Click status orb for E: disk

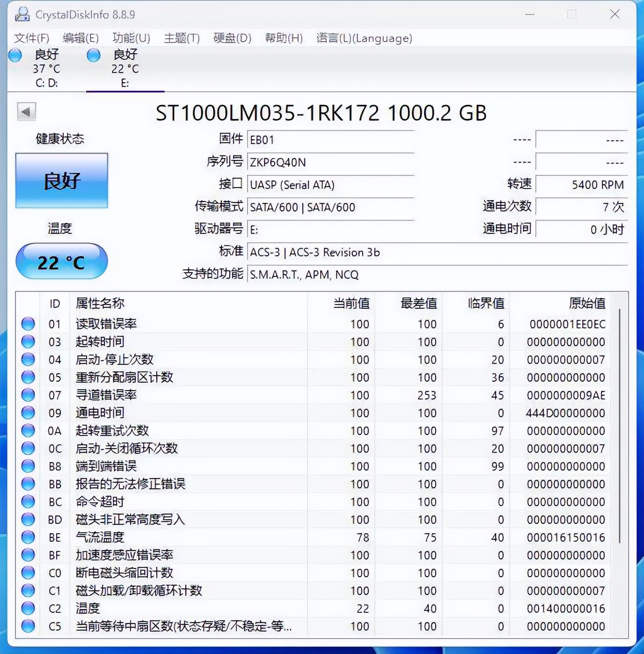click(x=94, y=55)
